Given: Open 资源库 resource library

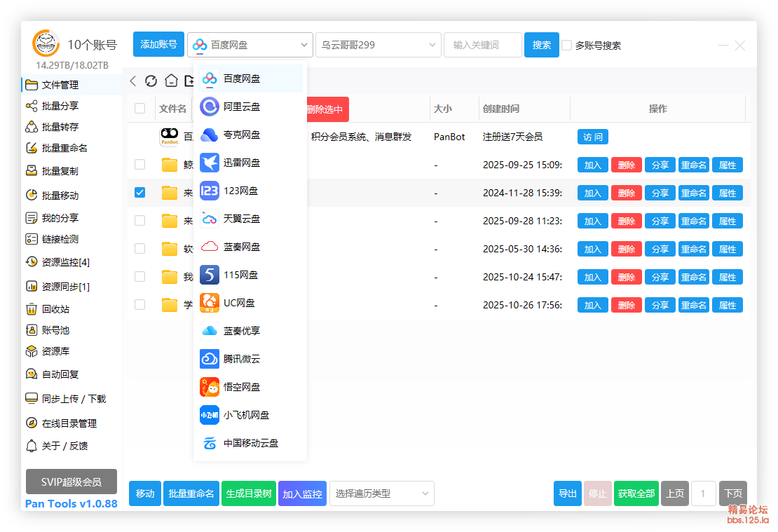Looking at the screenshot, I should (72, 351).
